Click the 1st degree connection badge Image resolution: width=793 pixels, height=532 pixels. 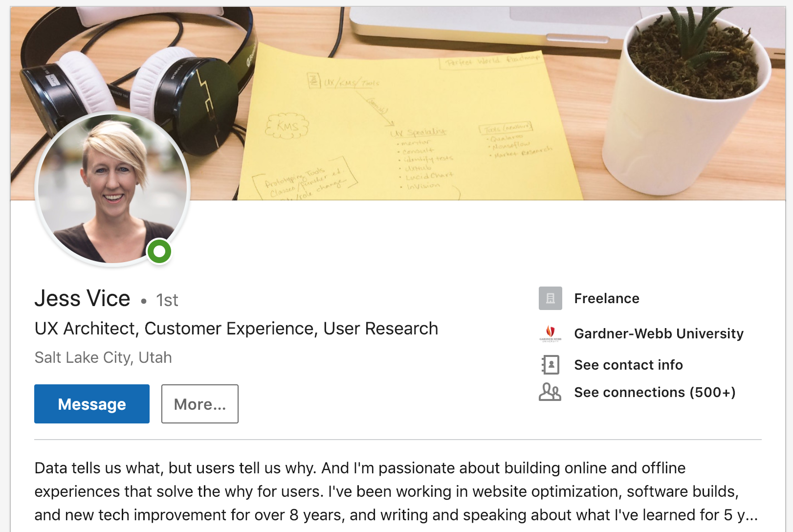167,300
